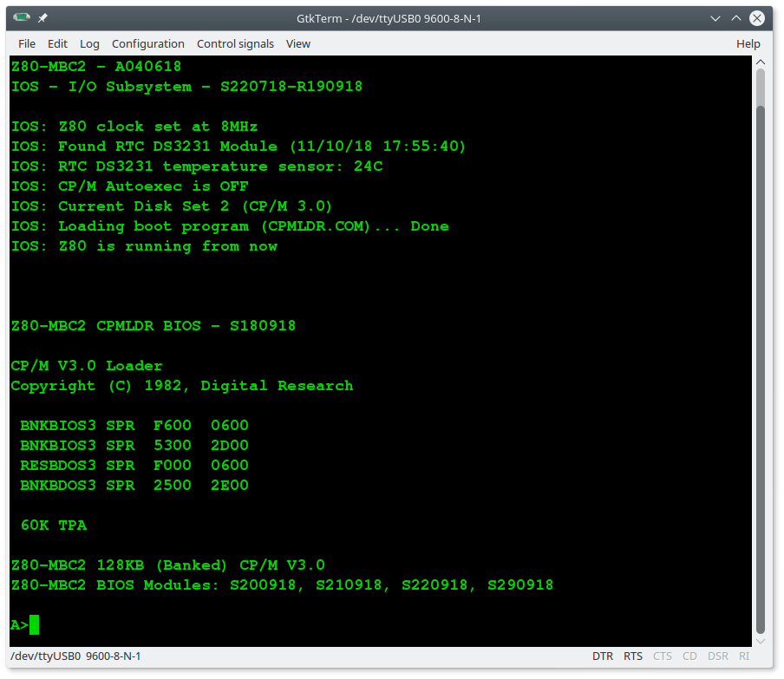Click the RTS signal indicator in status bar

click(x=633, y=656)
